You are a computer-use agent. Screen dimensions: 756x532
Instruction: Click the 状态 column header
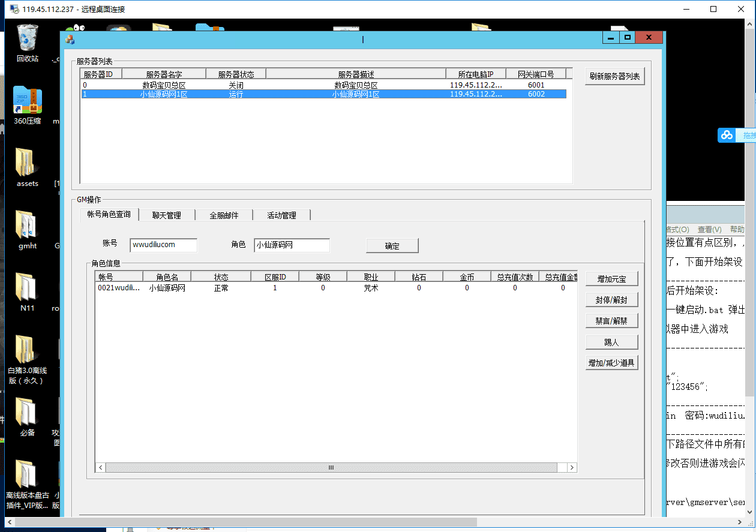point(221,277)
